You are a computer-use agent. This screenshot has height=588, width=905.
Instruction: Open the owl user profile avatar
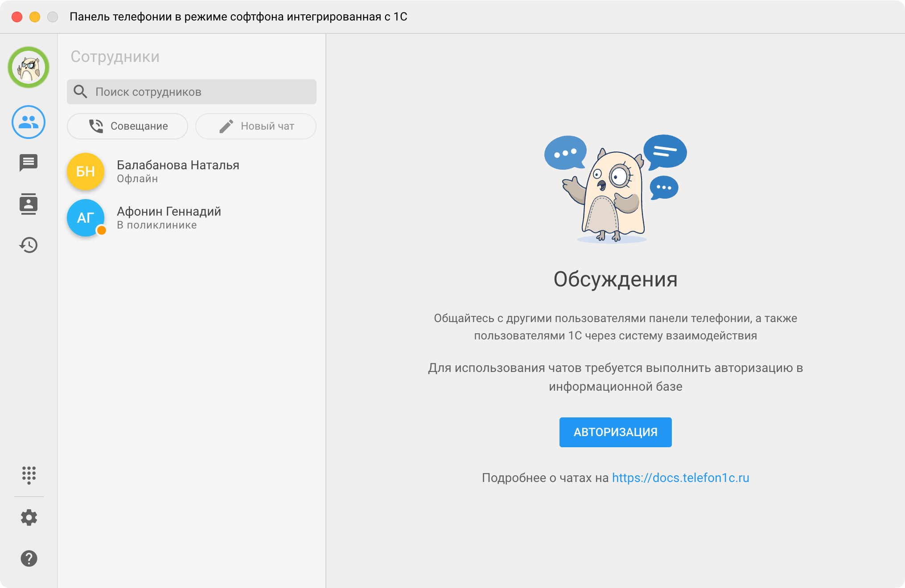tap(29, 67)
